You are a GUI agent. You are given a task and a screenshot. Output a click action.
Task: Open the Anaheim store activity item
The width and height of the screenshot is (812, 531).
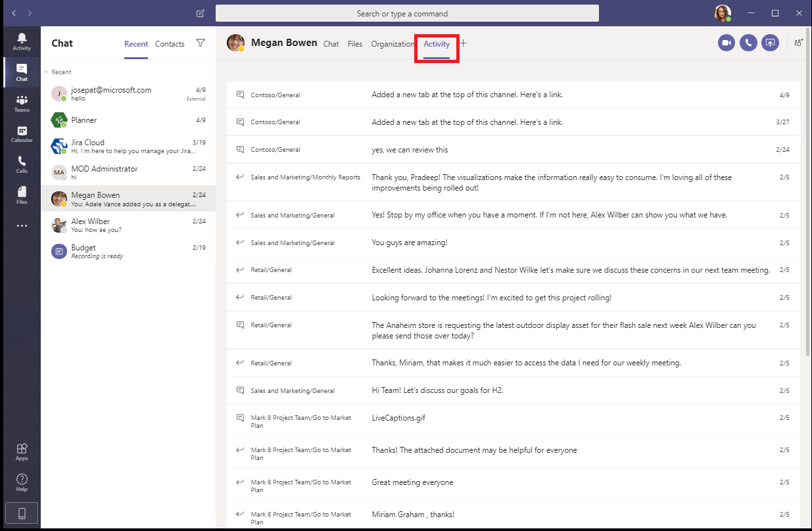pos(513,331)
